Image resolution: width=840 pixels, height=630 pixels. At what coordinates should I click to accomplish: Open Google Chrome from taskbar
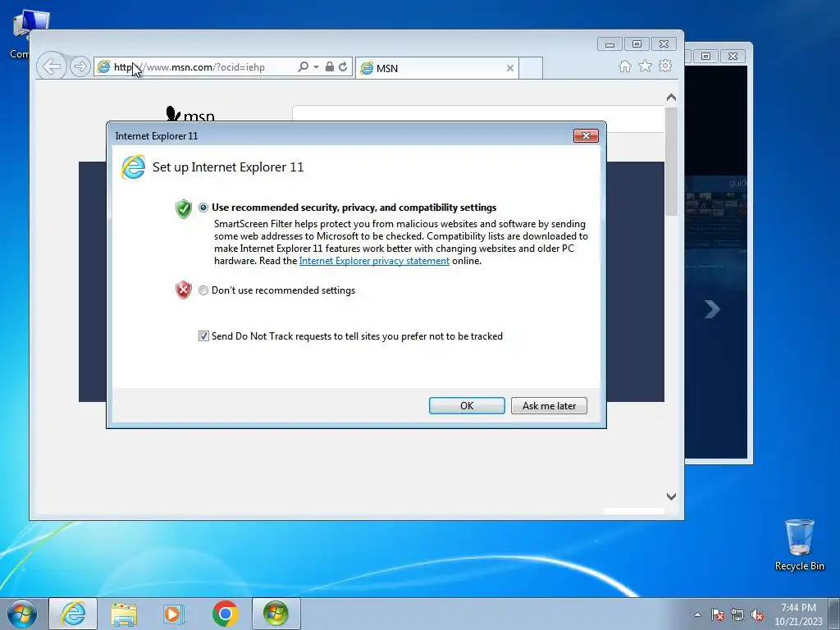coord(225,614)
